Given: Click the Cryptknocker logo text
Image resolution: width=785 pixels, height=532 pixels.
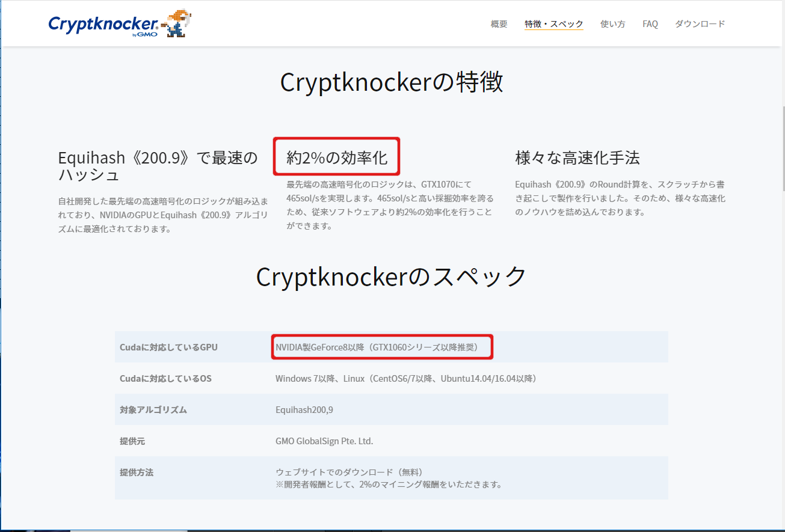Looking at the screenshot, I should click(x=103, y=24).
